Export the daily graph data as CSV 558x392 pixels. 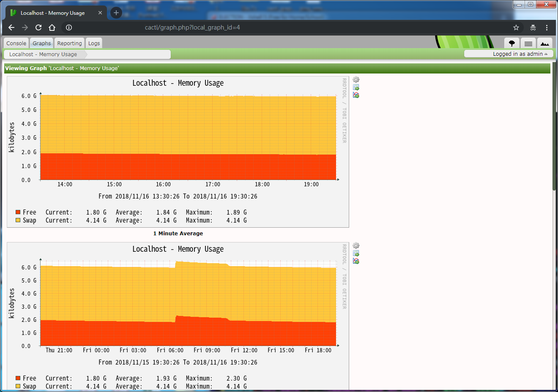pyautogui.click(x=356, y=253)
